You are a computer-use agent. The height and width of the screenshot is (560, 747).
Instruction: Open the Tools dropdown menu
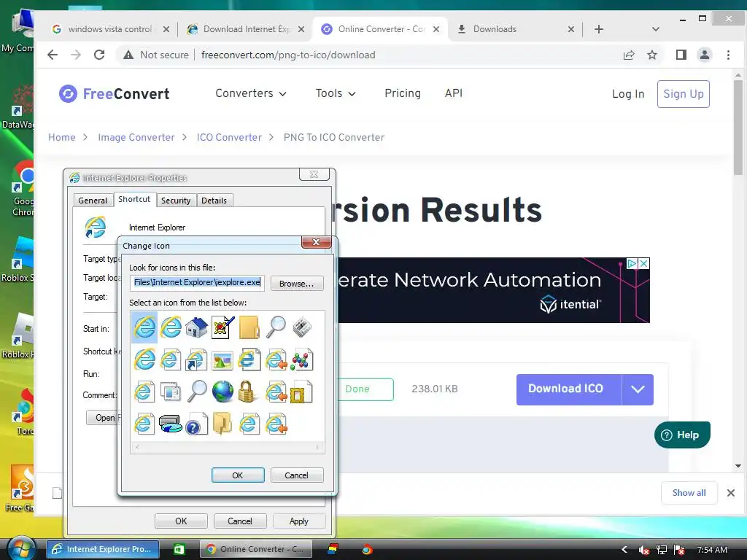336,93
